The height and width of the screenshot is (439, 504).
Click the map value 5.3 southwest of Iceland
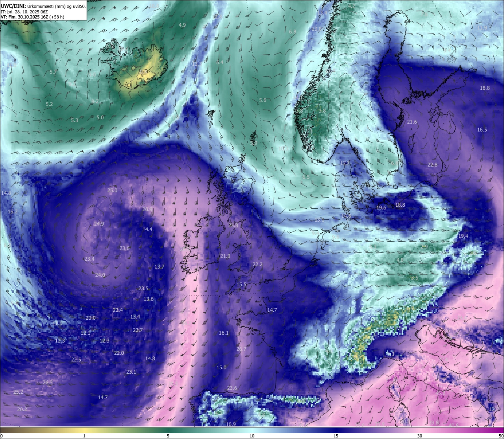[x=74, y=120]
